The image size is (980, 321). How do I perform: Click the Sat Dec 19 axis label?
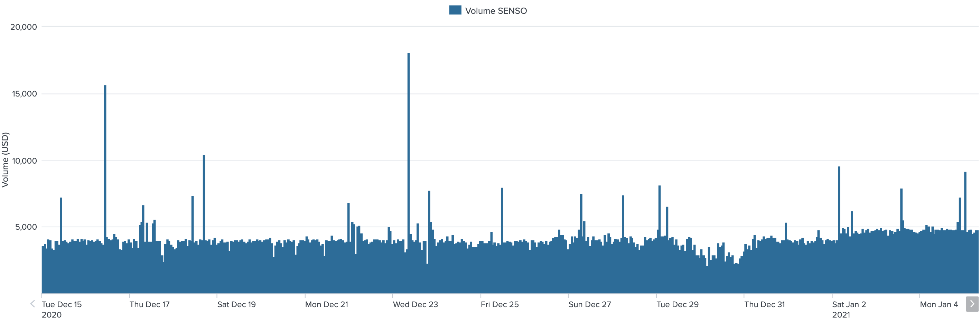coord(236,304)
